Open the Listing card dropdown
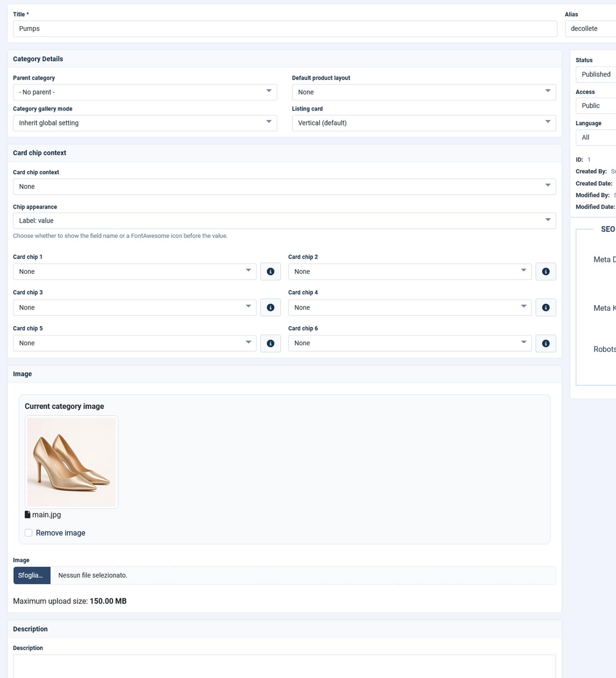 coord(424,123)
